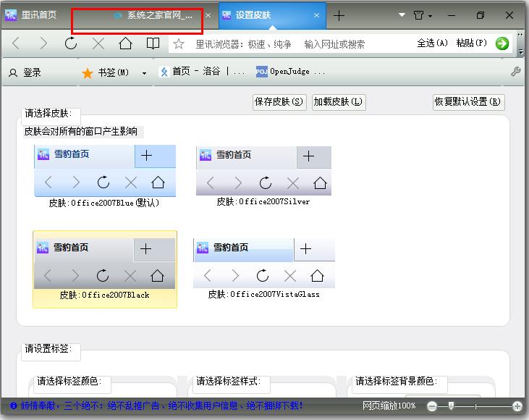Click the 保存皮肤(S) button
The width and height of the screenshot is (529, 420).
279,102
